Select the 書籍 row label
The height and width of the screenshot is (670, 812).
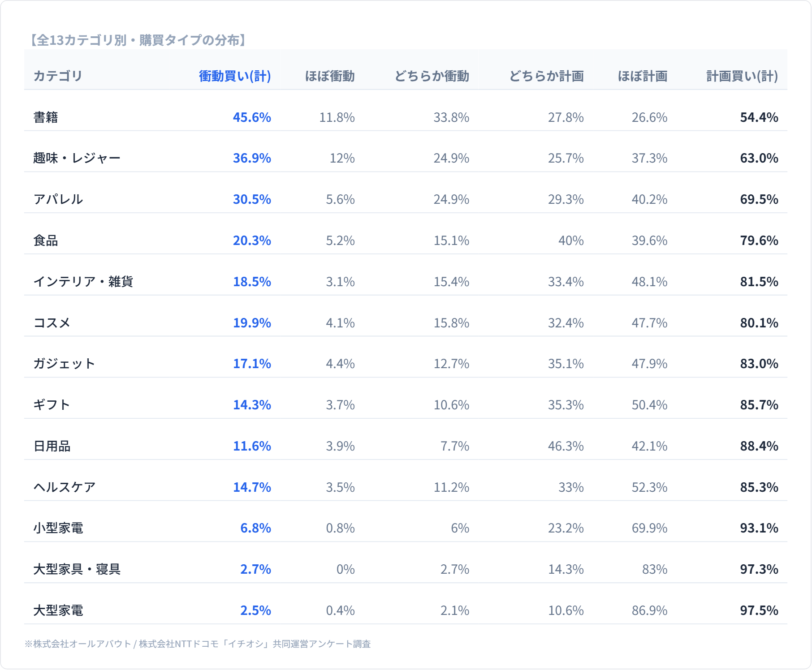pyautogui.click(x=46, y=117)
